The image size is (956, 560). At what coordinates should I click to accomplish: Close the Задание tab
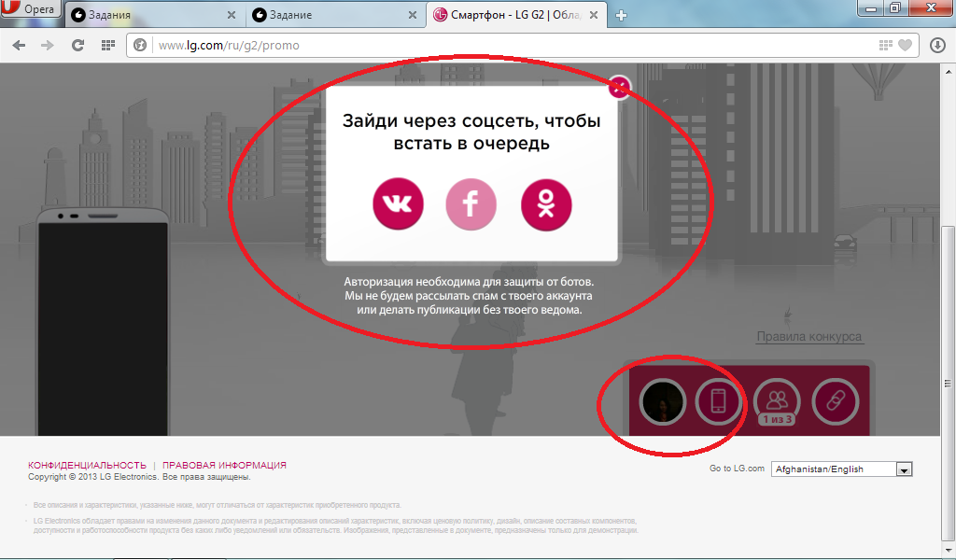[x=413, y=15]
